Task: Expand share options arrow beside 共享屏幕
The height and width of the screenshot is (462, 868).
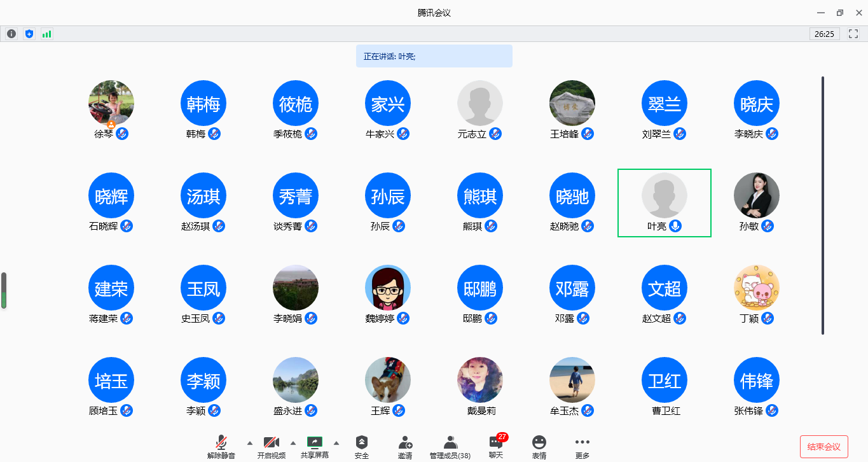Action: tap(336, 443)
